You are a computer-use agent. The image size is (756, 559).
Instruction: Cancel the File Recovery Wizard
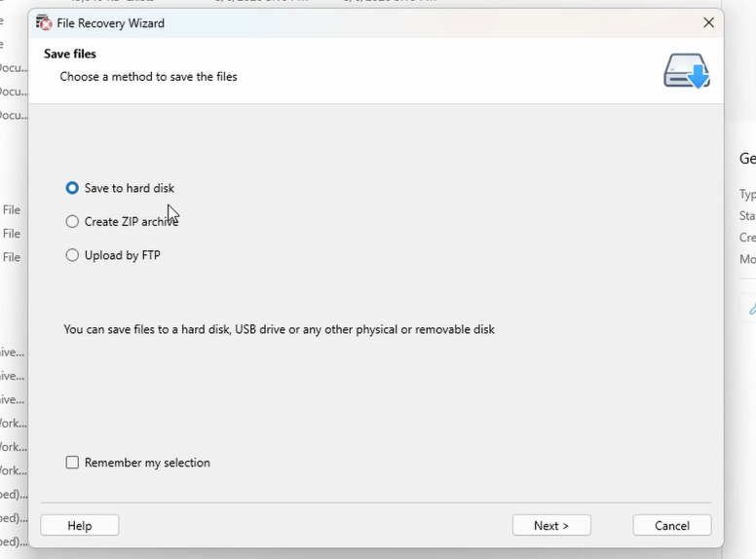(672, 525)
